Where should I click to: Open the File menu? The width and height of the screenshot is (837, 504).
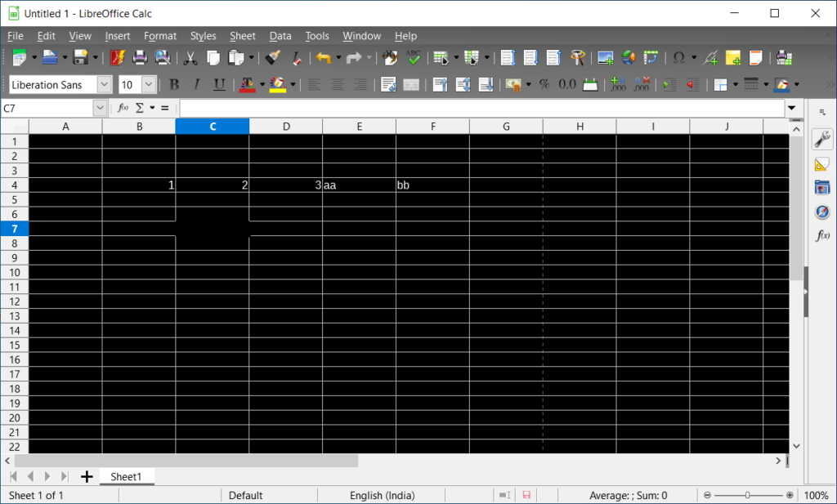tap(15, 36)
